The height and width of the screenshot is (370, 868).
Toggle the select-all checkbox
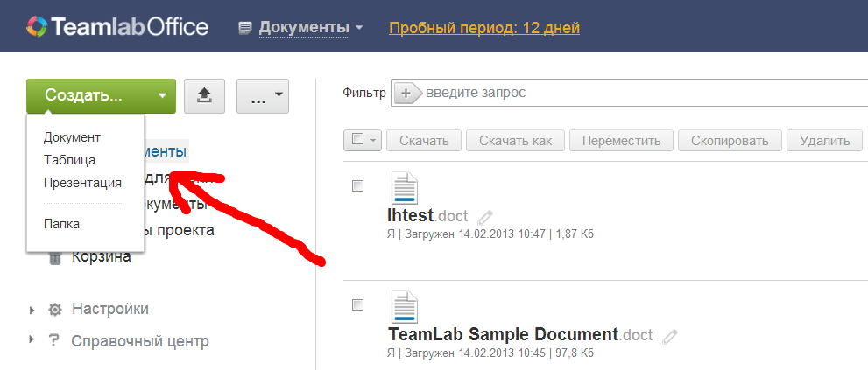[x=358, y=139]
